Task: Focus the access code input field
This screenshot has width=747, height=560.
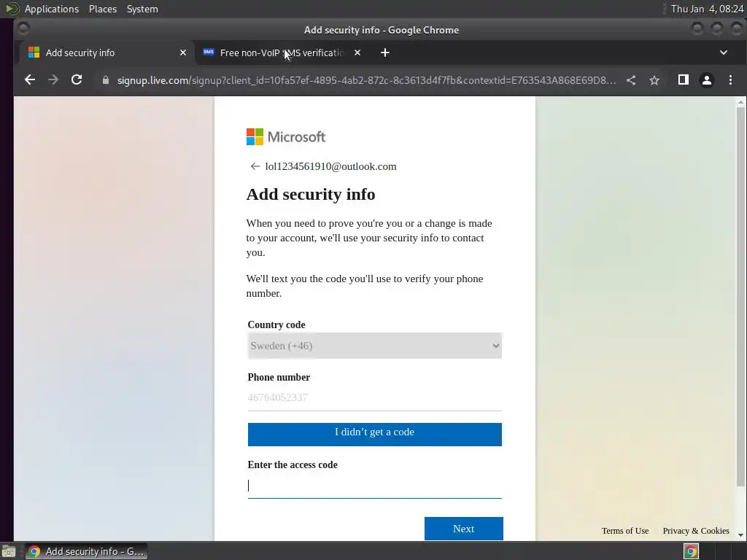Action: coord(374,486)
